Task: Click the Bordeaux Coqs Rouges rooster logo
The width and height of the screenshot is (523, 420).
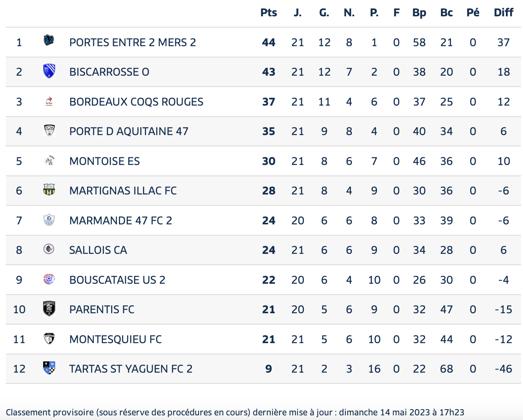Action: [x=49, y=102]
